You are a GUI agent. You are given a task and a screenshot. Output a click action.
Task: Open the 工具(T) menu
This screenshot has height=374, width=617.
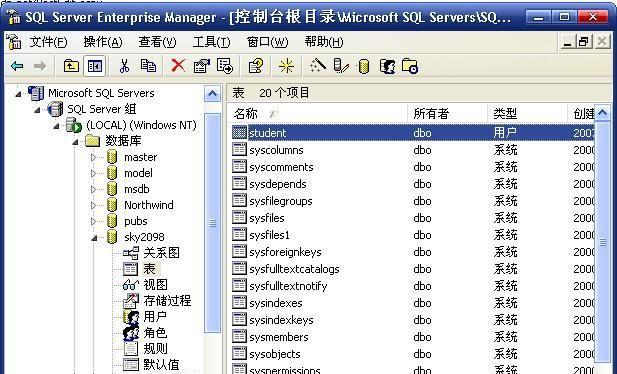coord(211,41)
